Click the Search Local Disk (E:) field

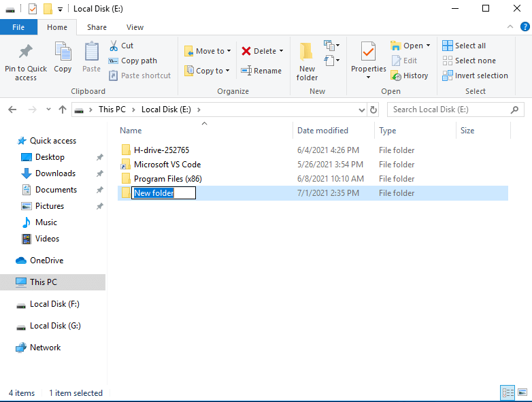tap(449, 110)
